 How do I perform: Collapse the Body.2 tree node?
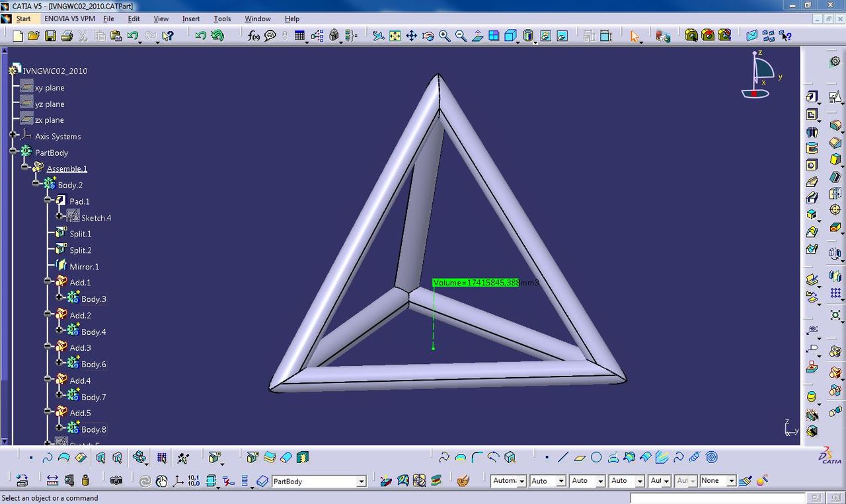point(37,185)
